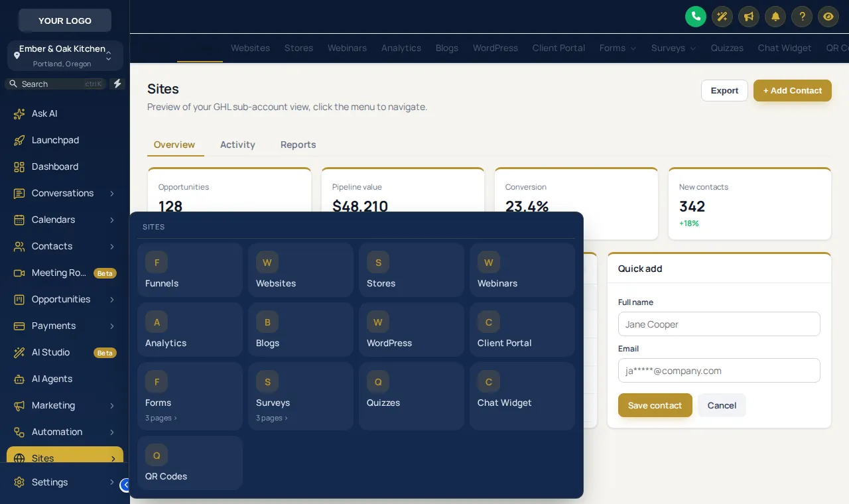Expand the Calendars sidebar menu
Screen dimensions: 849x504
tap(65, 220)
